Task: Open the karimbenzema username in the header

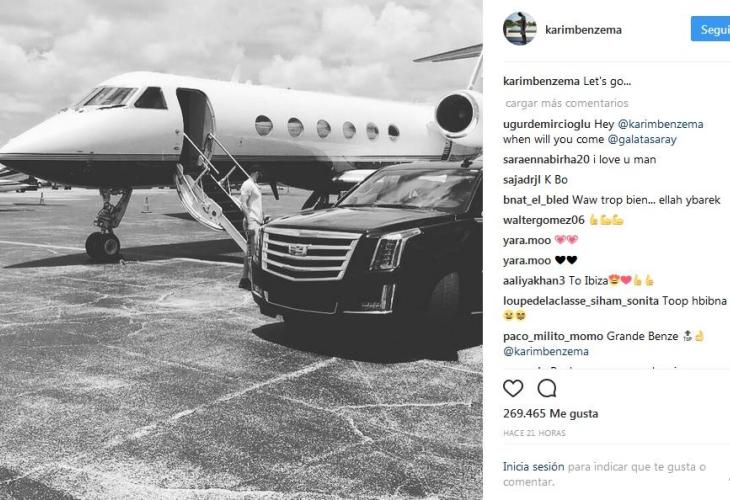Action: [583, 30]
